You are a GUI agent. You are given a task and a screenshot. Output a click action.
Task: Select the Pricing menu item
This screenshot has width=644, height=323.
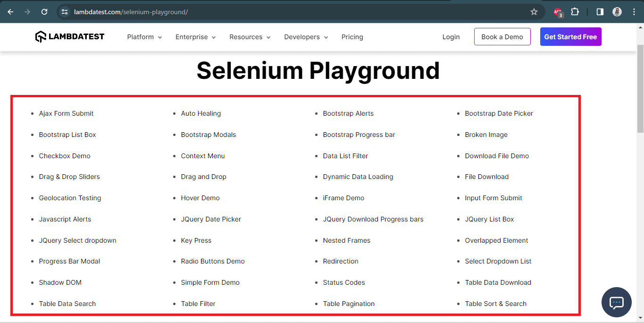[352, 37]
